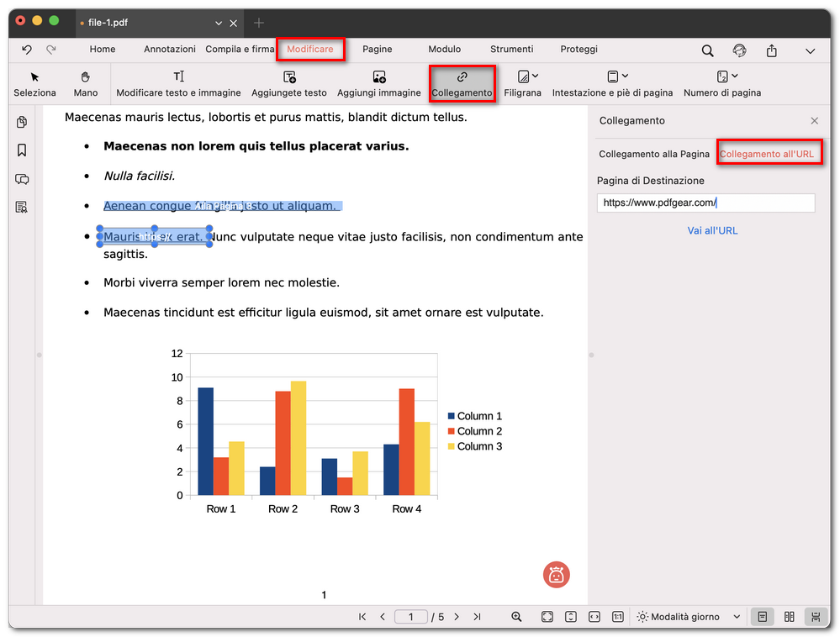The width and height of the screenshot is (840, 637).
Task: Go to the next page arrow
Action: coord(457,617)
